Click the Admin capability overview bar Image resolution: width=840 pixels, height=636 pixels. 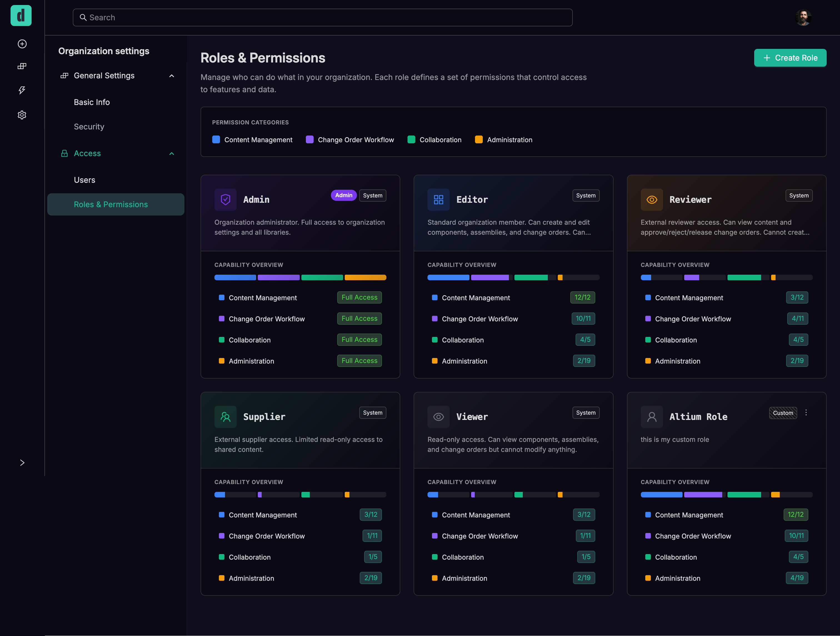coord(300,277)
